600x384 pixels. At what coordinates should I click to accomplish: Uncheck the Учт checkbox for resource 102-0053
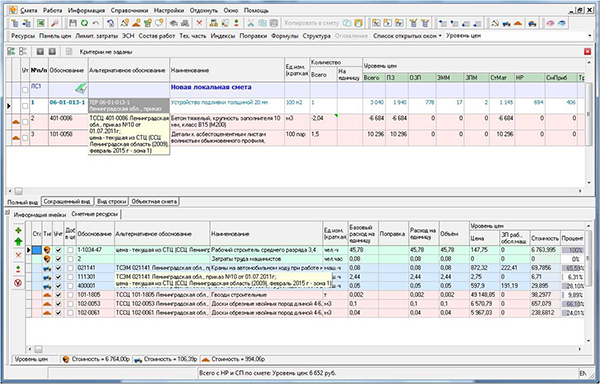tap(58, 304)
